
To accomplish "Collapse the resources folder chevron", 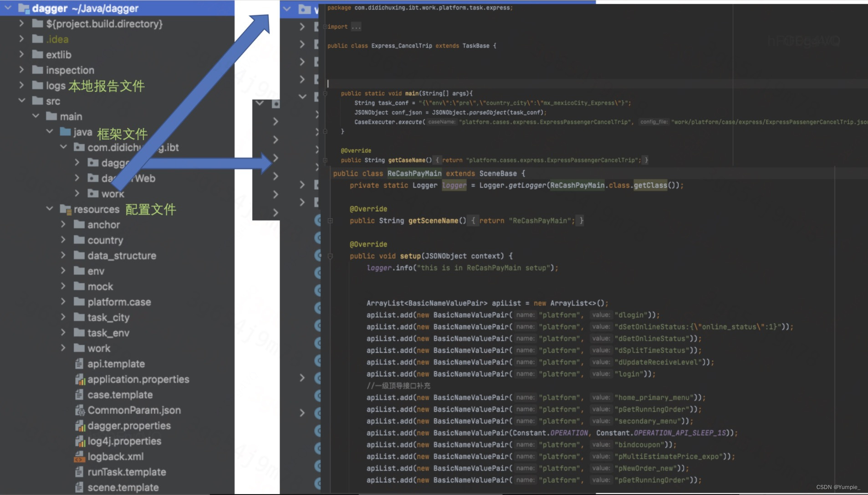I will 50,209.
